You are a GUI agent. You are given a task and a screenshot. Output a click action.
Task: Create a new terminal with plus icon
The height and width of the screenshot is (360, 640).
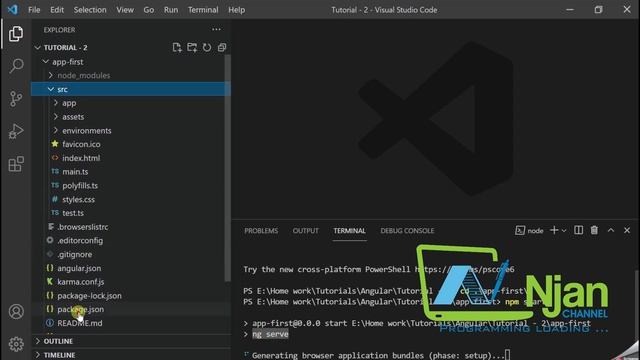point(554,231)
